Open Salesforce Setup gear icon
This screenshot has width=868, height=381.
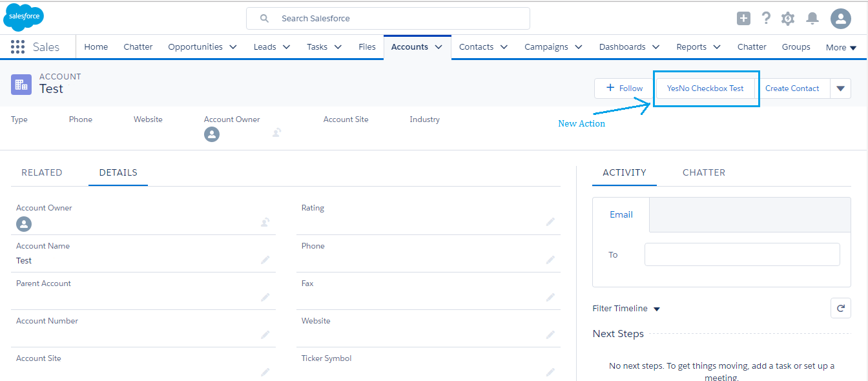pos(788,18)
